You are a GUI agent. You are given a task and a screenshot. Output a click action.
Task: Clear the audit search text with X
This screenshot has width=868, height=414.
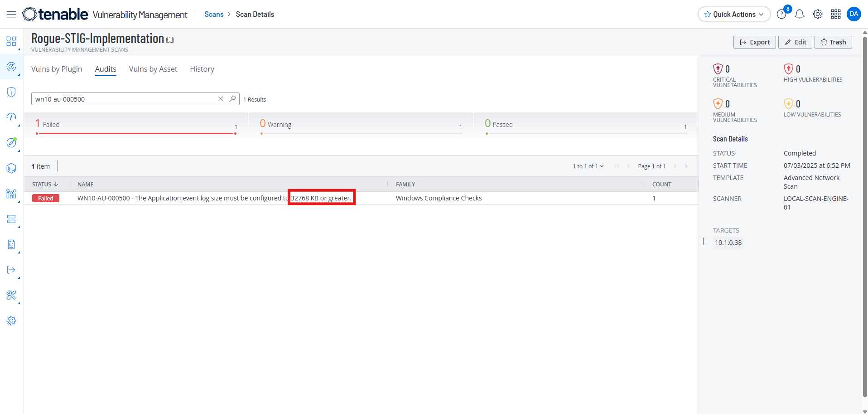221,99
